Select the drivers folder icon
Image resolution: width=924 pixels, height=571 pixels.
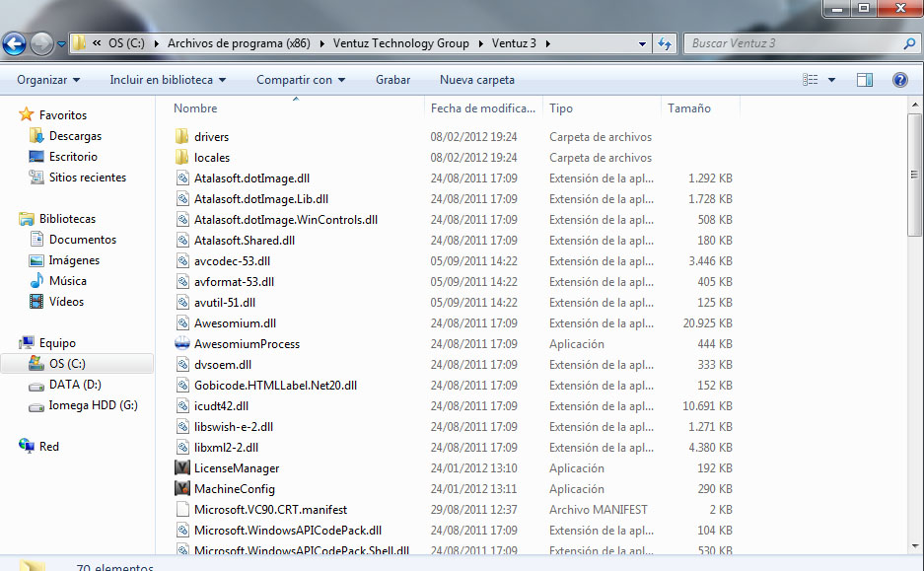point(182,137)
